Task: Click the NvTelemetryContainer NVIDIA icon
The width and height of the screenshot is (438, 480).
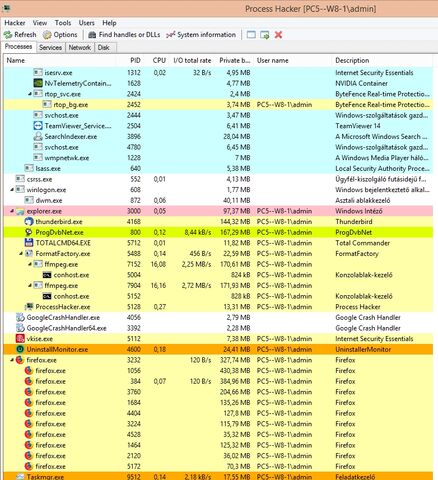Action: click(x=38, y=83)
